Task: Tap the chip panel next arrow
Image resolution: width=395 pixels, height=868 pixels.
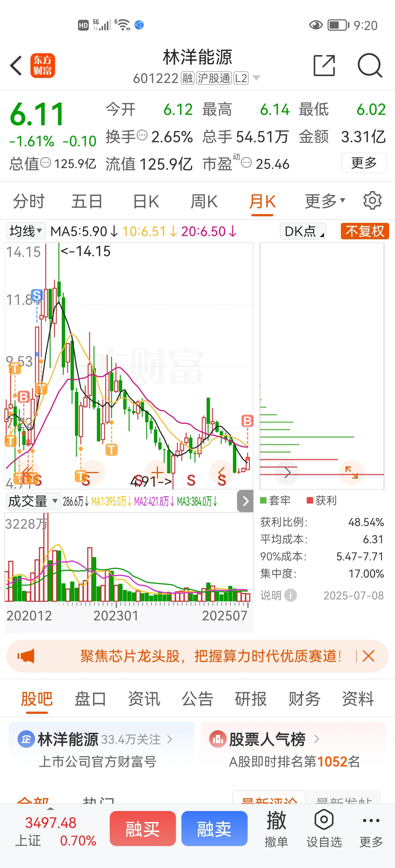Action: [287, 472]
